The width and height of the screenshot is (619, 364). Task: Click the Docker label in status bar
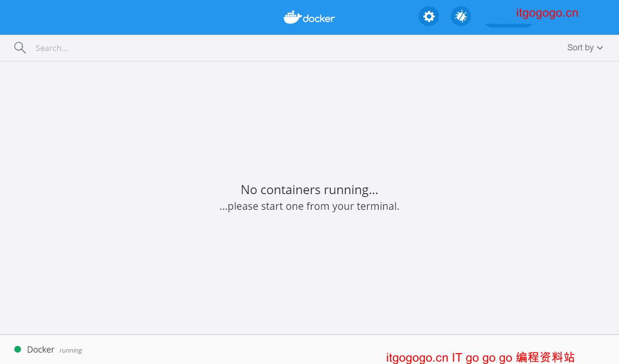coord(40,349)
